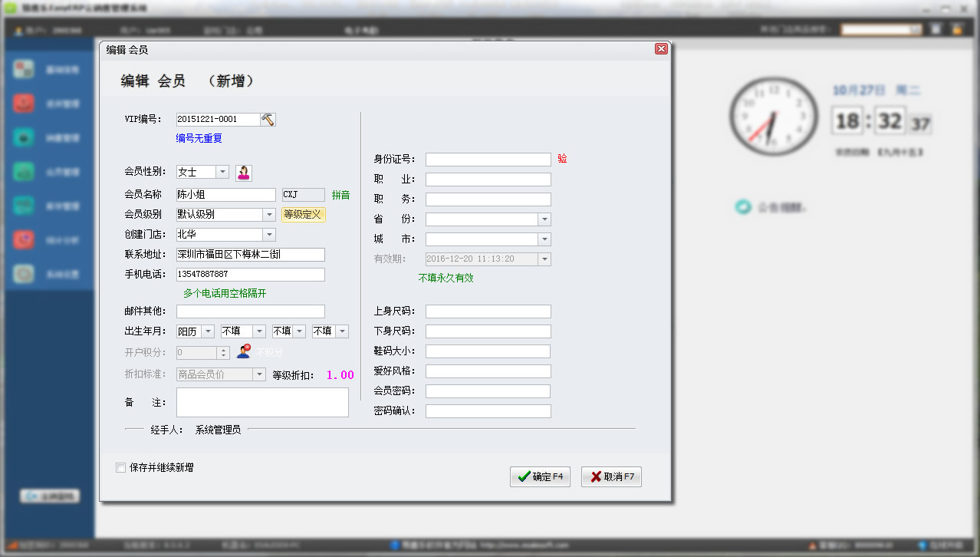The height and width of the screenshot is (557, 980).
Task: Close the 编辑 会员 dialog with red X
Action: [x=660, y=49]
